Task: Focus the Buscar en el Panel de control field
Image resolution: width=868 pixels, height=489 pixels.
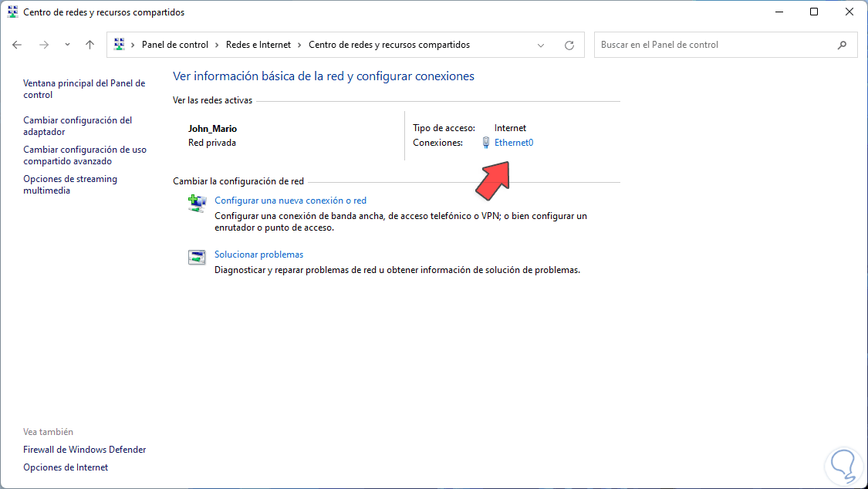Action: (x=726, y=45)
